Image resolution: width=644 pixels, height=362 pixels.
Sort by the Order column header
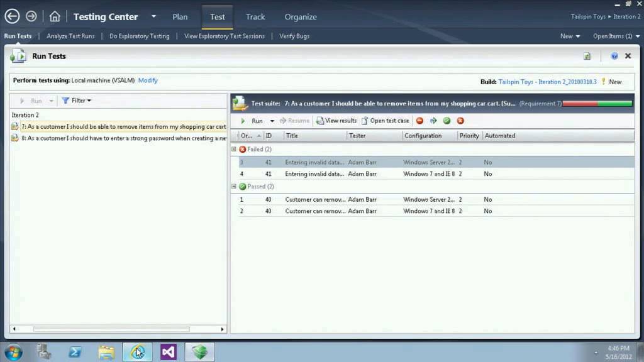(250, 136)
